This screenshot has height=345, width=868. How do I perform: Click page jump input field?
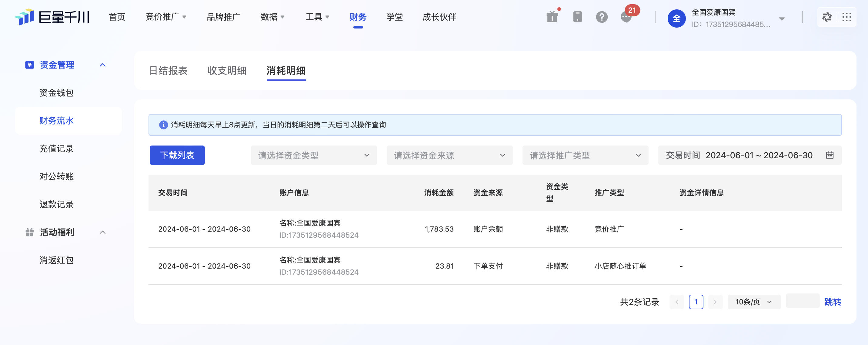802,301
